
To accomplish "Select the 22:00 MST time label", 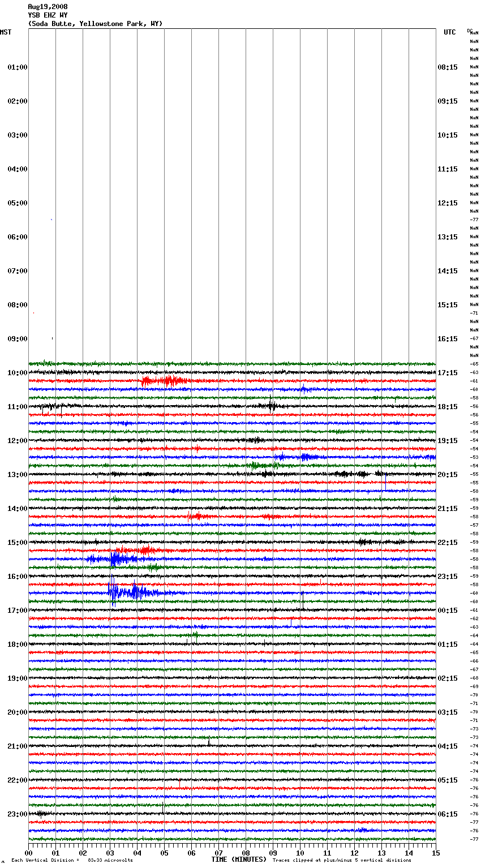I will [18, 780].
